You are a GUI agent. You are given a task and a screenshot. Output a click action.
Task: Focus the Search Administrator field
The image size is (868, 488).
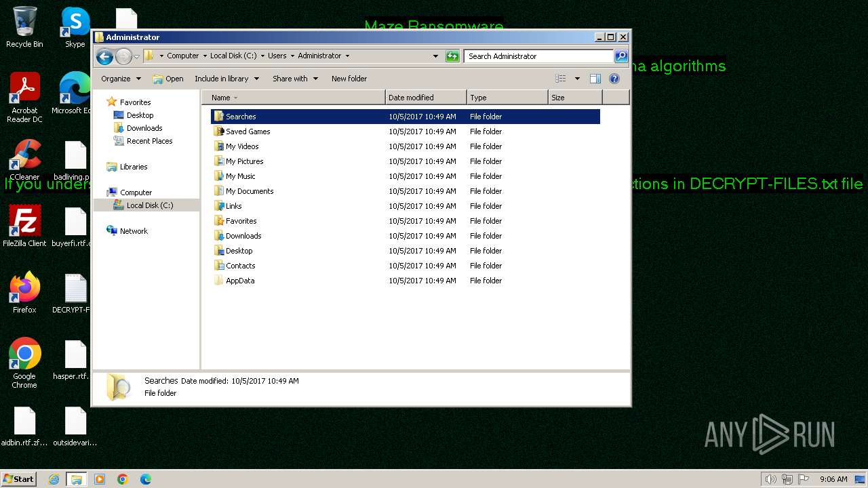(x=538, y=56)
